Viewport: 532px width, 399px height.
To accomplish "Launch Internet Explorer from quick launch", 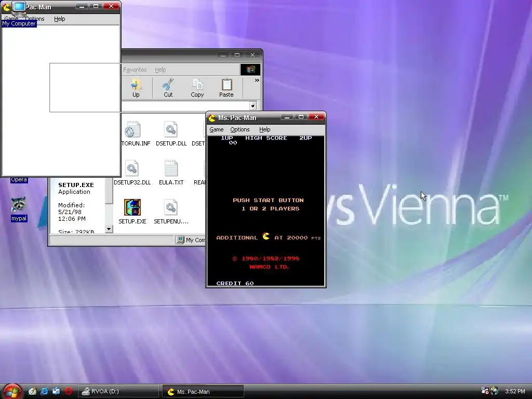I will (45, 391).
